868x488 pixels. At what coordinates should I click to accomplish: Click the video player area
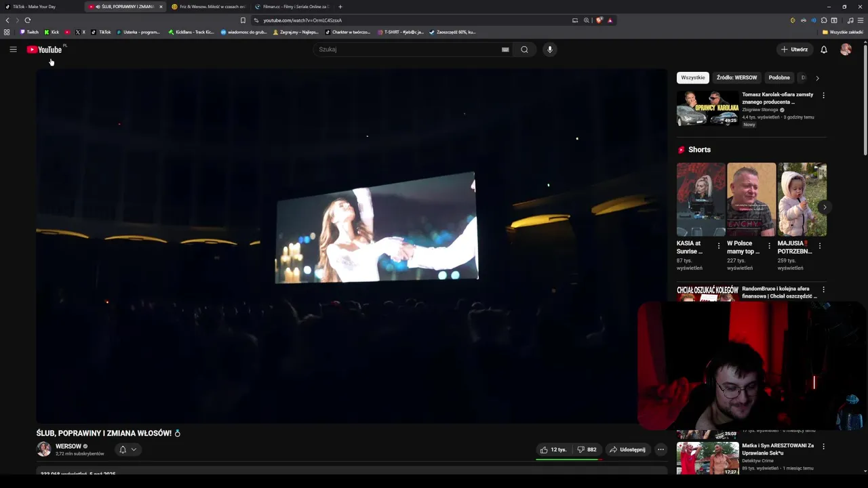click(351, 245)
